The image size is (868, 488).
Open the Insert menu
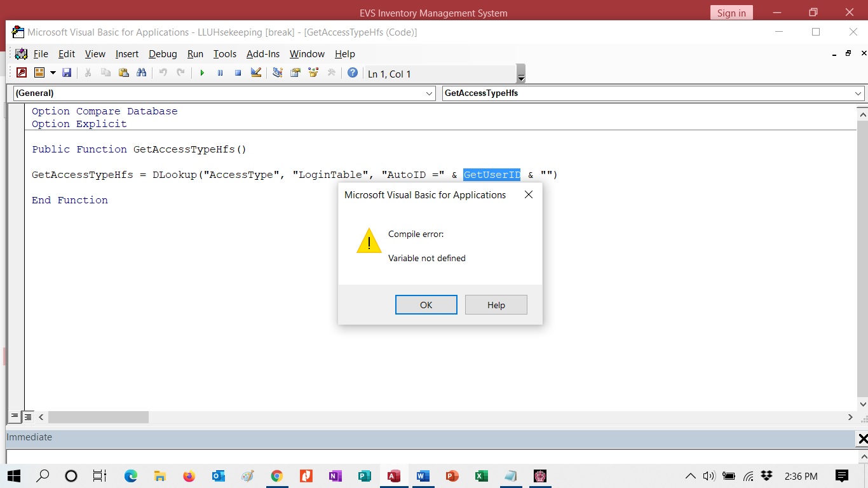pyautogui.click(x=127, y=54)
